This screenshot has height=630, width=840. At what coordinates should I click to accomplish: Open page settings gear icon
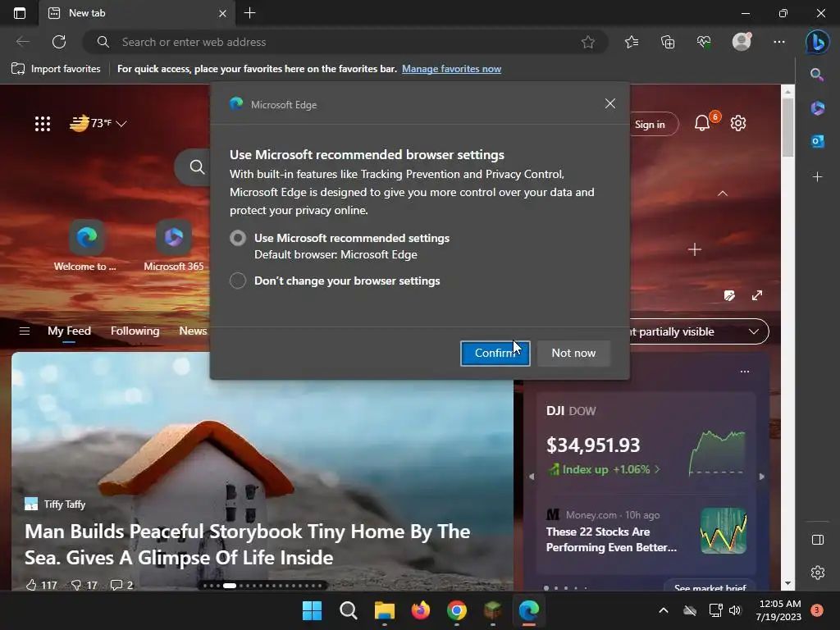738,123
